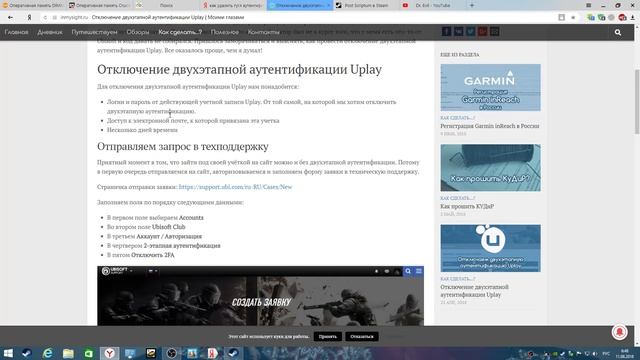
Task: Click the 'Создать заявку' Ubisoft screenshot image
Action: [260, 296]
